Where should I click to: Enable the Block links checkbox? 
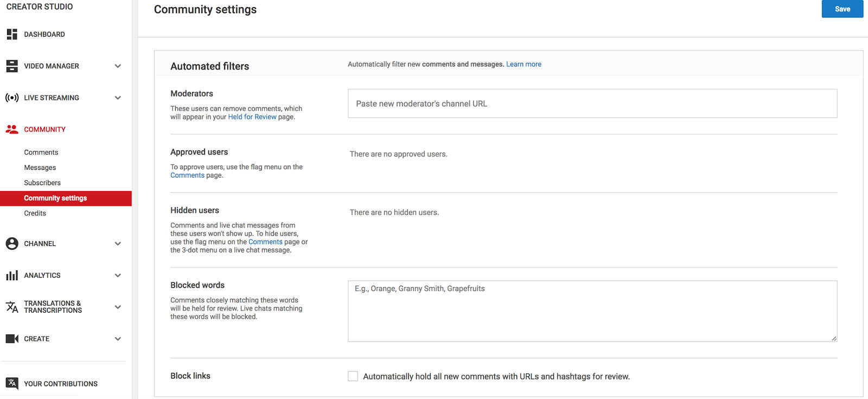(353, 376)
